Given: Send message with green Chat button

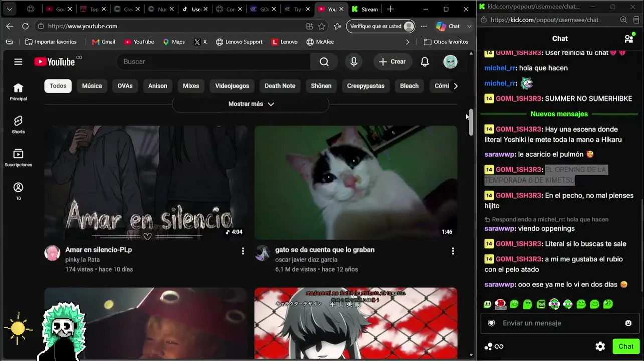Looking at the screenshot, I should tap(626, 346).
